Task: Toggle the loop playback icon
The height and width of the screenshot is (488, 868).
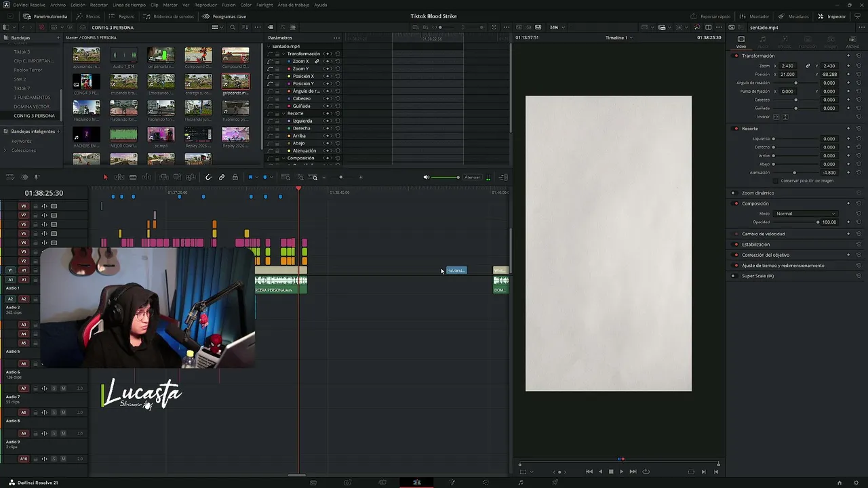Action: (646, 472)
